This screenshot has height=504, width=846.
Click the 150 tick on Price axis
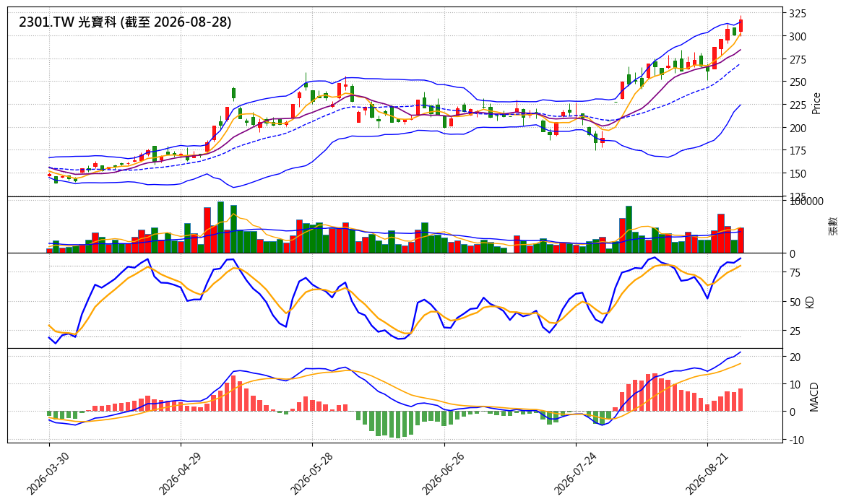(x=797, y=173)
